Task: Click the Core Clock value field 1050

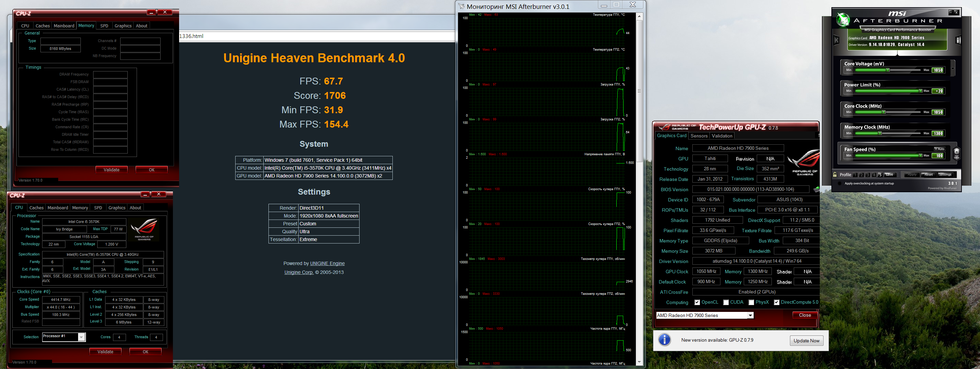Action: pyautogui.click(x=938, y=113)
